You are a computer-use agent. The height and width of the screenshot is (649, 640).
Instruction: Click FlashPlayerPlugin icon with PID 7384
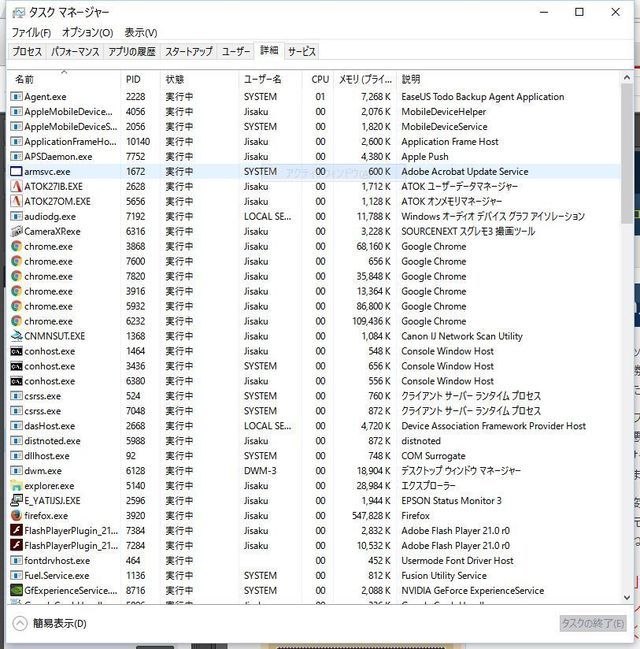click(x=16, y=531)
